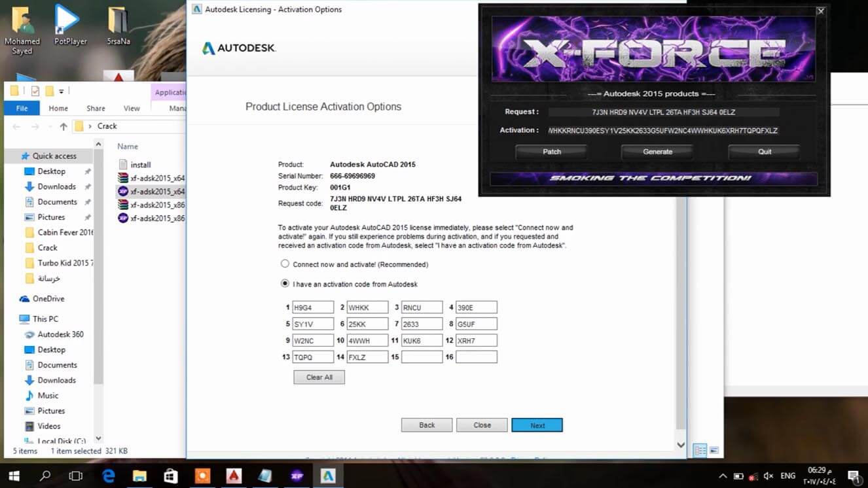The image size is (868, 488).
Task: Click activation code field 1 containing H9G4
Action: click(x=313, y=307)
